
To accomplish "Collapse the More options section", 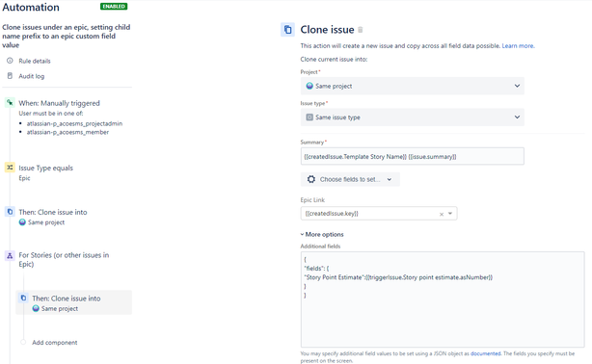I will (x=322, y=234).
